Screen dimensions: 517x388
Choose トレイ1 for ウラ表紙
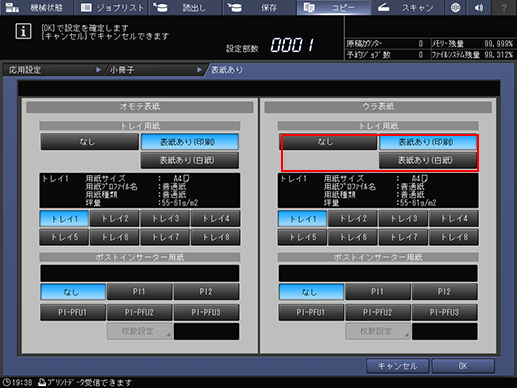pos(303,219)
